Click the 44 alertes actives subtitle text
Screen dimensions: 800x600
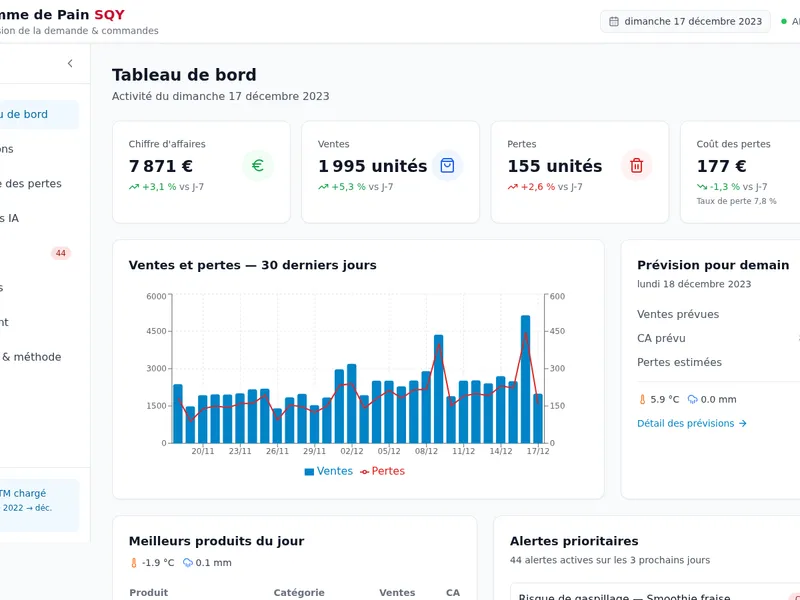tap(610, 560)
